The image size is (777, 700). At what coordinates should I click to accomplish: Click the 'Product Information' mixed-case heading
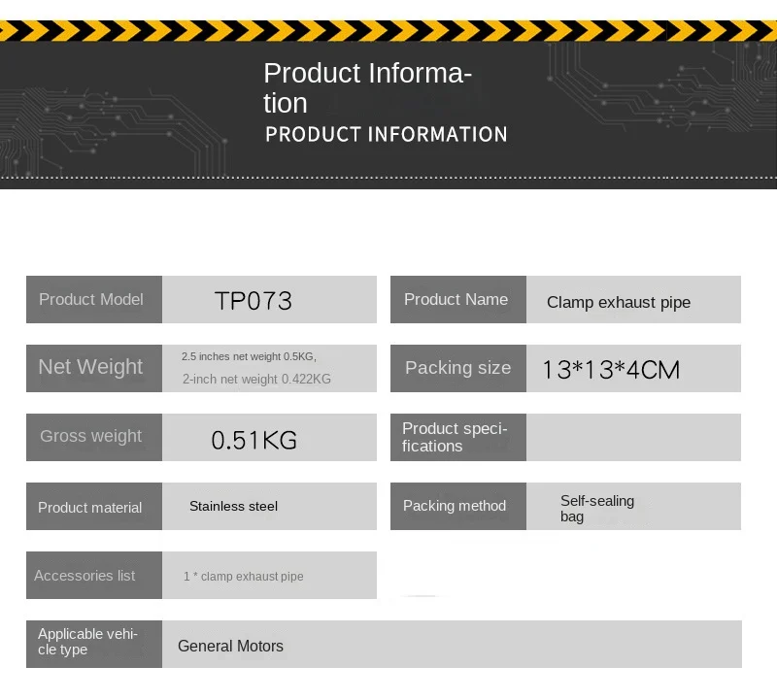pos(367,88)
